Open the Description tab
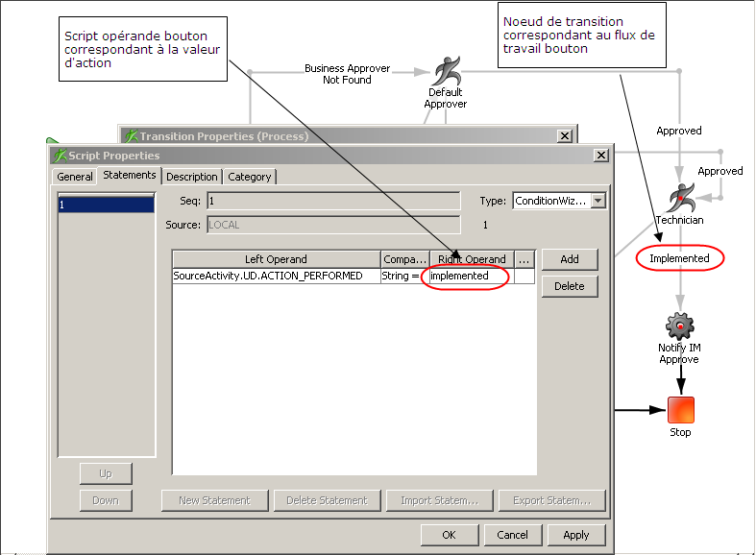The image size is (756, 555). pos(191,177)
